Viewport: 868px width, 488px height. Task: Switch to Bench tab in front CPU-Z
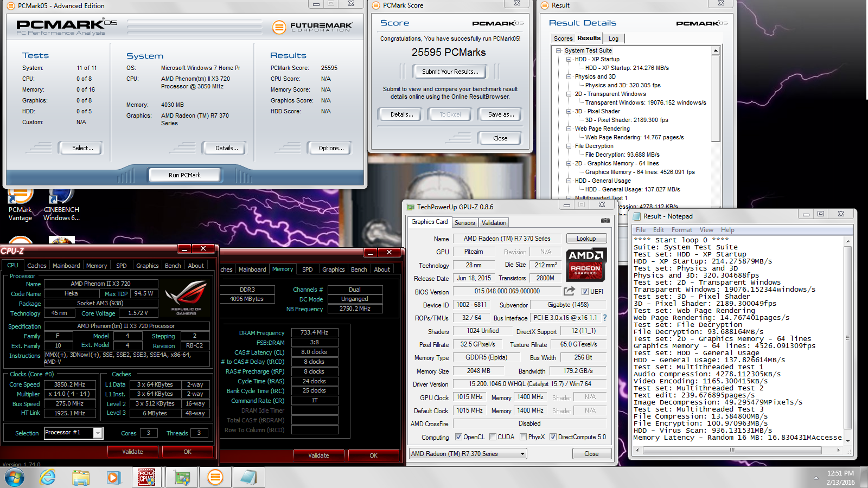173,266
